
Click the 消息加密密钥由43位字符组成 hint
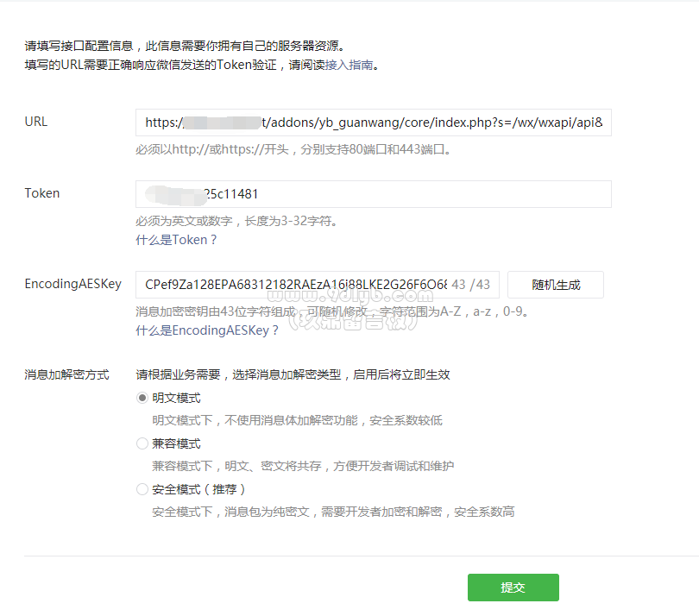coord(332,311)
